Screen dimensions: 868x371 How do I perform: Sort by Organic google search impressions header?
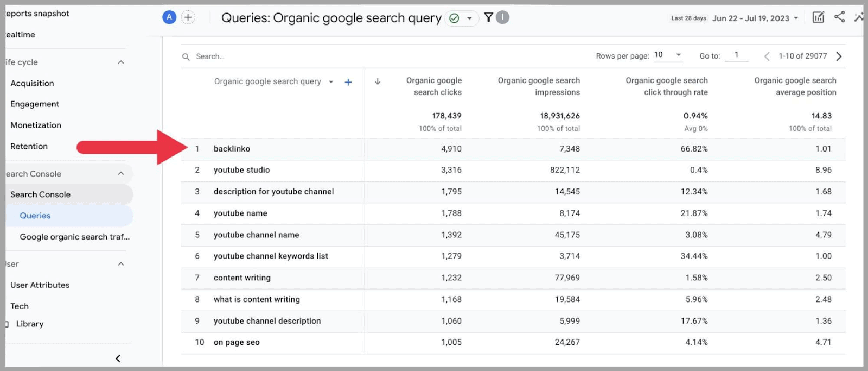pyautogui.click(x=539, y=86)
